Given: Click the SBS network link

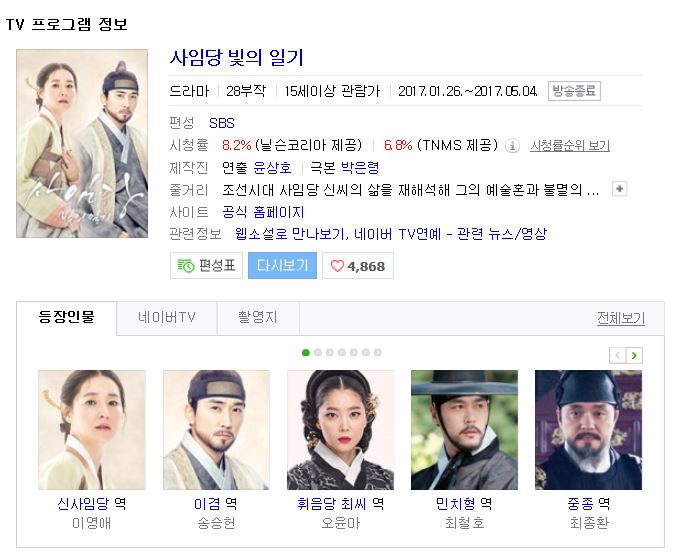Looking at the screenshot, I should pos(222,123).
